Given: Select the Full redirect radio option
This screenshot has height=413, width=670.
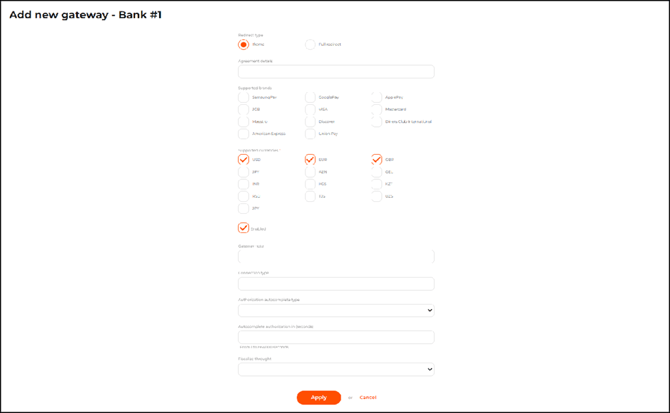Looking at the screenshot, I should 310,44.
